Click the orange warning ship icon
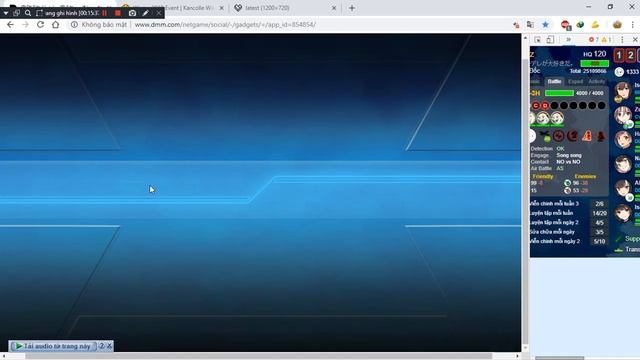Viewport: 640px width, 360px height. click(x=587, y=136)
